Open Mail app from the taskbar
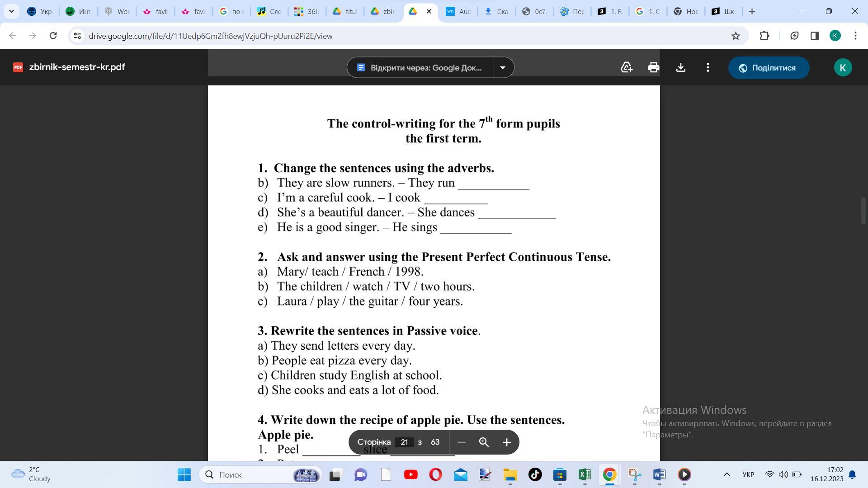This screenshot has width=868, height=488. point(460,474)
